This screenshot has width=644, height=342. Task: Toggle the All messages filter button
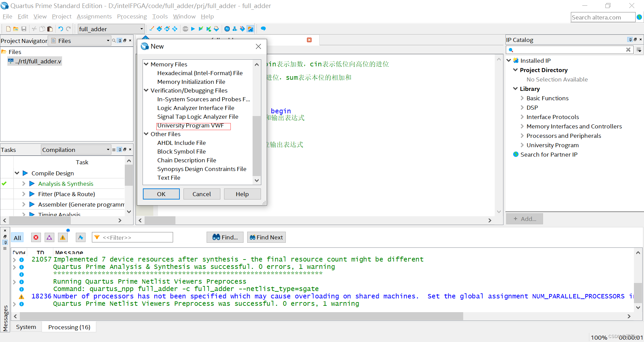pyautogui.click(x=17, y=238)
